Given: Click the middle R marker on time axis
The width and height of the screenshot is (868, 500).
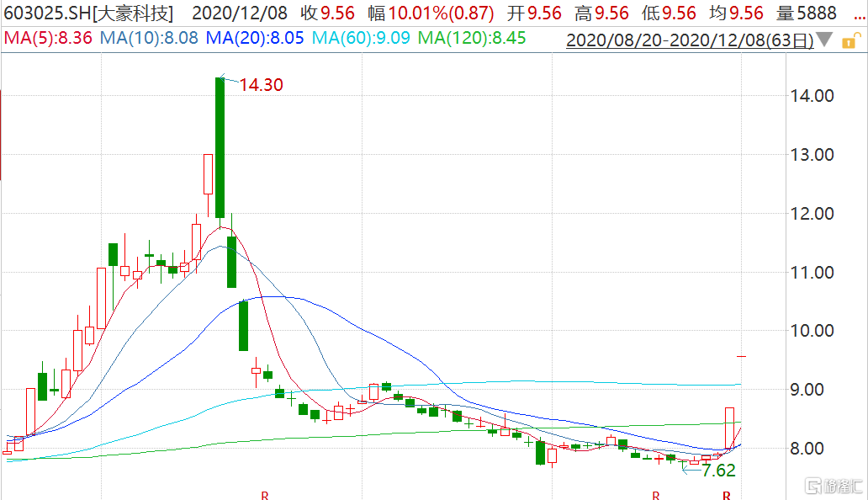Looking at the screenshot, I should coord(655,495).
